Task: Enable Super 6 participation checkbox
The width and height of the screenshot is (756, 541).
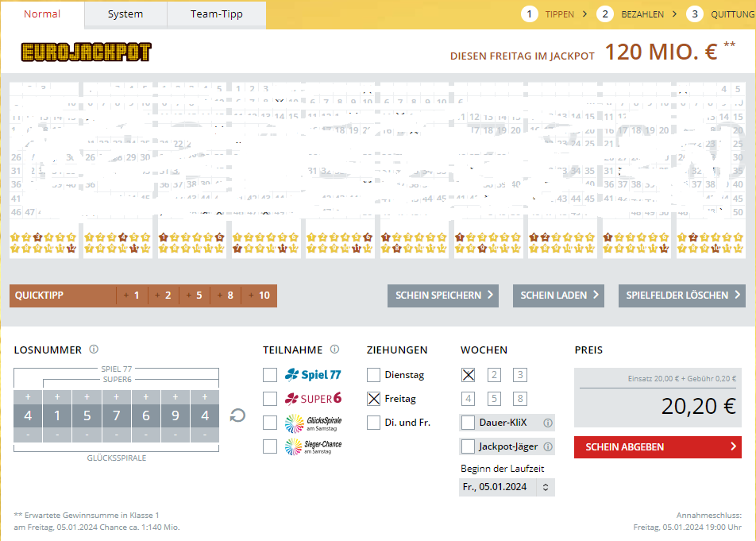Action: point(270,399)
